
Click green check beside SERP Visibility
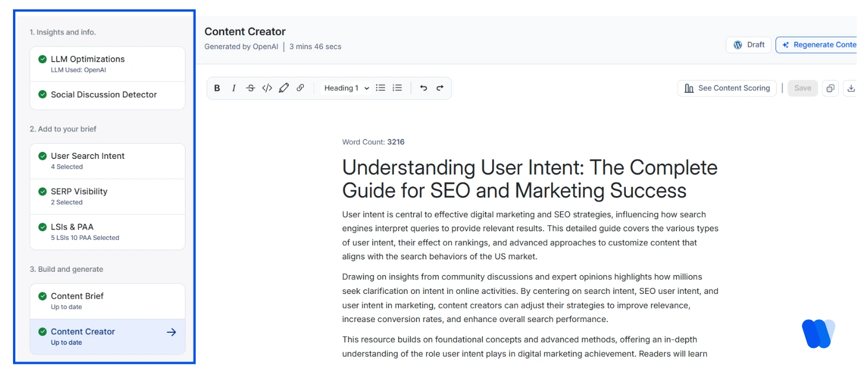42,191
